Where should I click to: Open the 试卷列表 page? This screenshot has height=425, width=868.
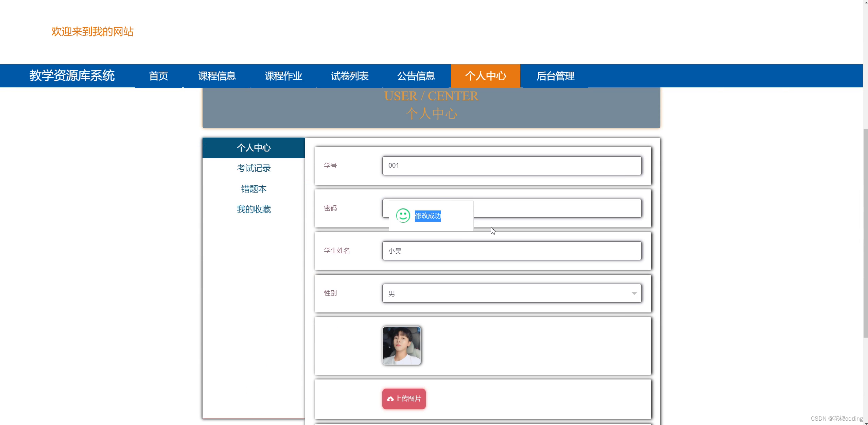tap(349, 76)
